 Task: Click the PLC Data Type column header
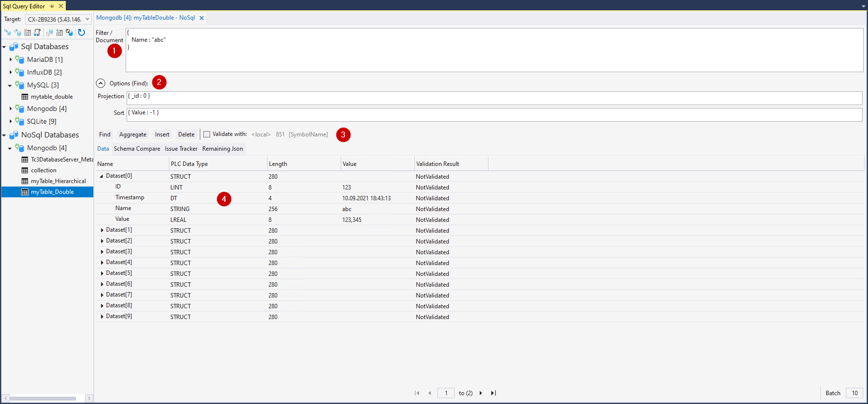point(218,164)
